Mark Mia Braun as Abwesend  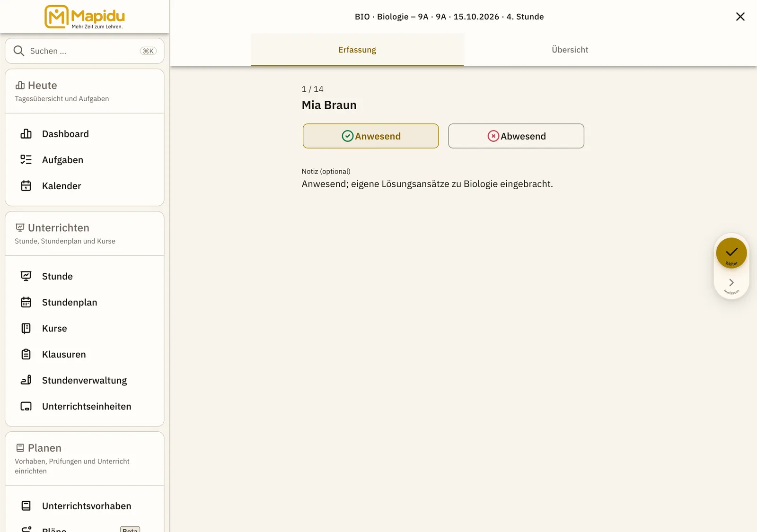coord(516,136)
